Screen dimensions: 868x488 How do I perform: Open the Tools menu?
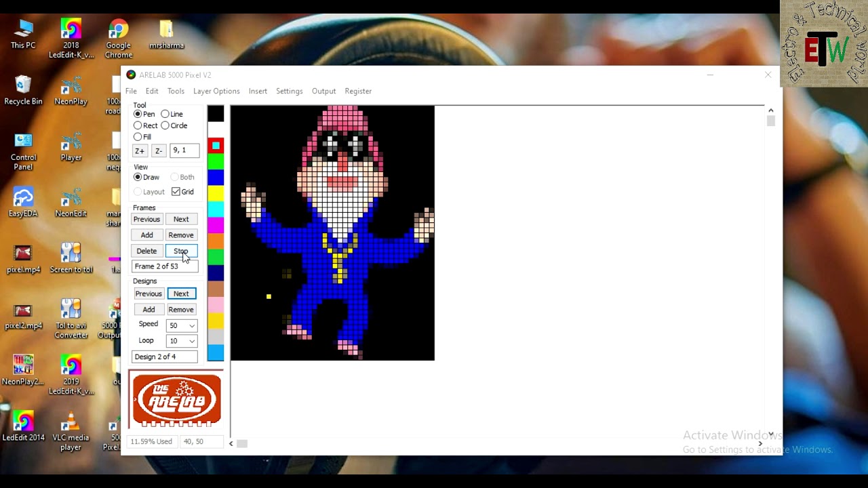176,91
